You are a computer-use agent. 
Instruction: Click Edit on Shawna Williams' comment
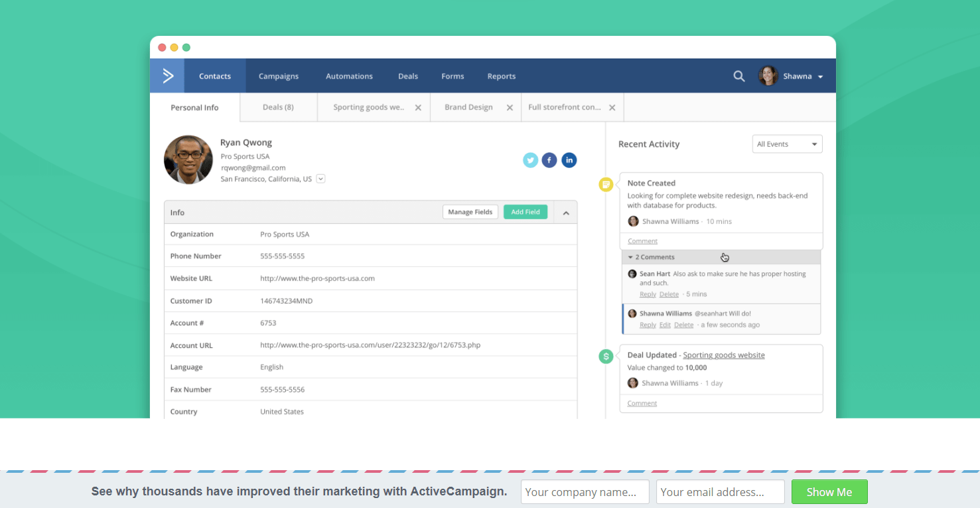tap(665, 325)
